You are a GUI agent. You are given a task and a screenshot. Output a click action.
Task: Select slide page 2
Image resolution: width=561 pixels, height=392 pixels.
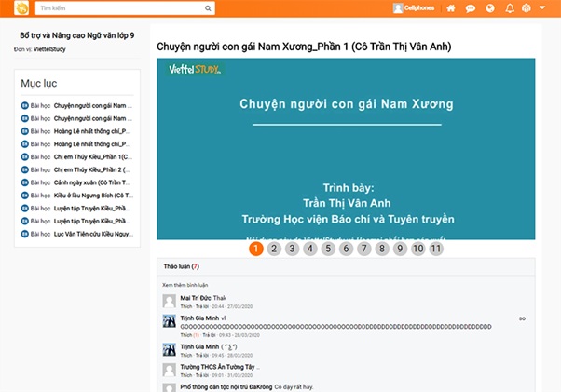pos(273,249)
